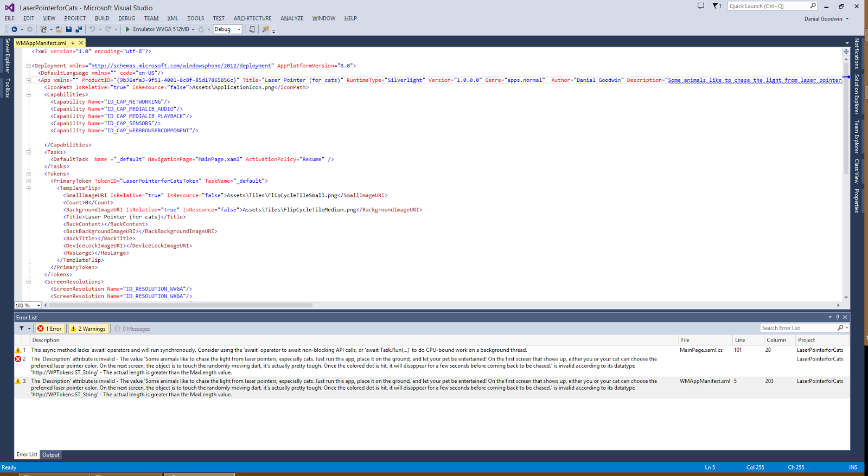868x476 pixels.
Task: Click the Redo arrow icon
Action: click(108, 29)
